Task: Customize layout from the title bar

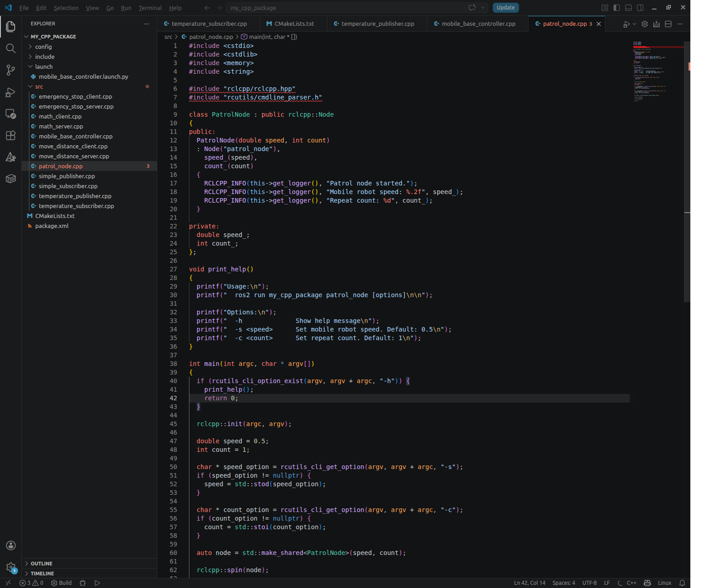Action: [x=605, y=8]
